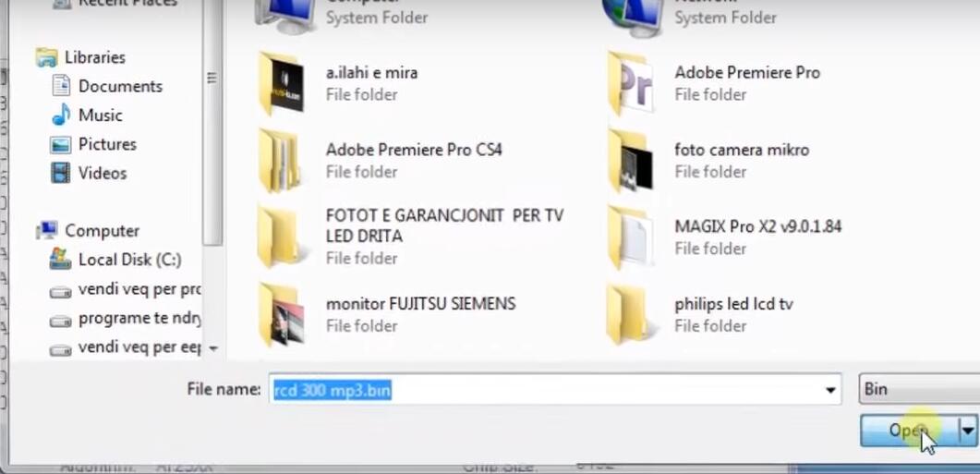Select the 'Adobe Premiere Pro CS4' folder name
Image resolution: width=980 pixels, height=474 pixels.
click(x=414, y=150)
